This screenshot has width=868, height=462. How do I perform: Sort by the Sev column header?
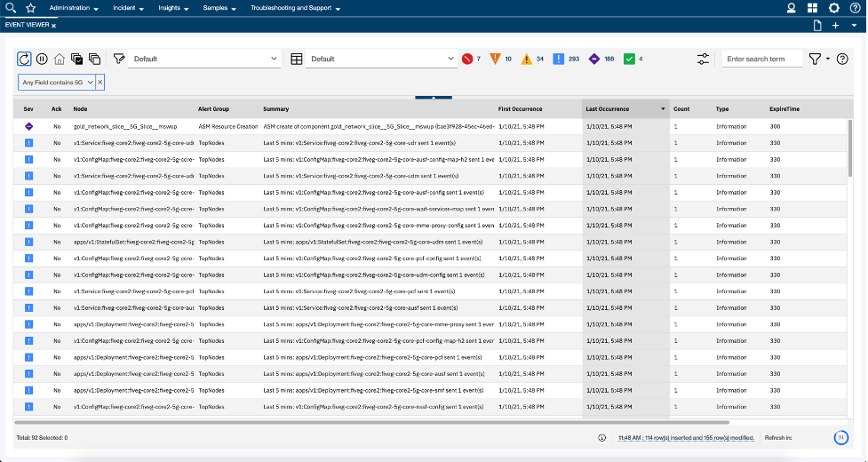tap(28, 109)
